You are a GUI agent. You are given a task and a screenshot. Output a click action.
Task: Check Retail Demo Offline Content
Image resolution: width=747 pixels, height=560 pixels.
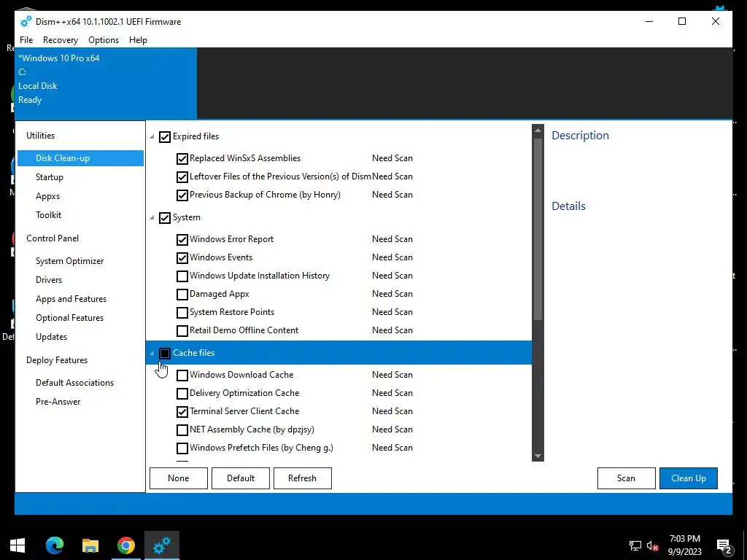click(x=182, y=331)
